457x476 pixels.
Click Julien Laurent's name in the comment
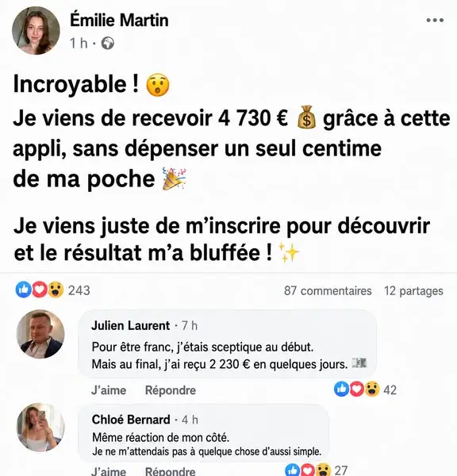[131, 325]
